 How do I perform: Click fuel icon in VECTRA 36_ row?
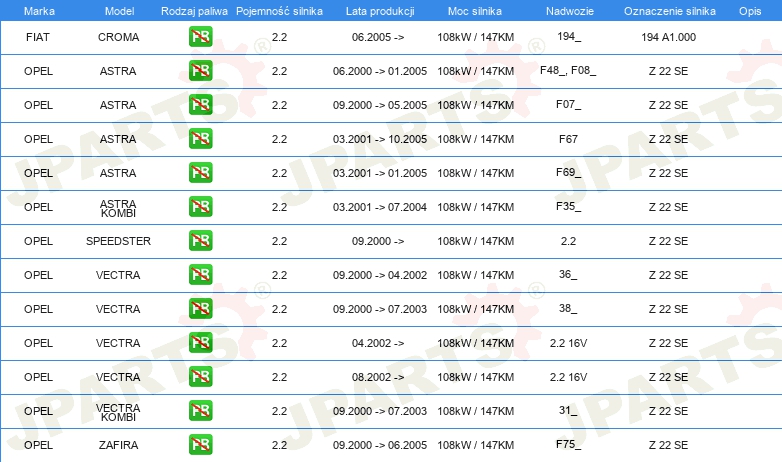coord(200,274)
